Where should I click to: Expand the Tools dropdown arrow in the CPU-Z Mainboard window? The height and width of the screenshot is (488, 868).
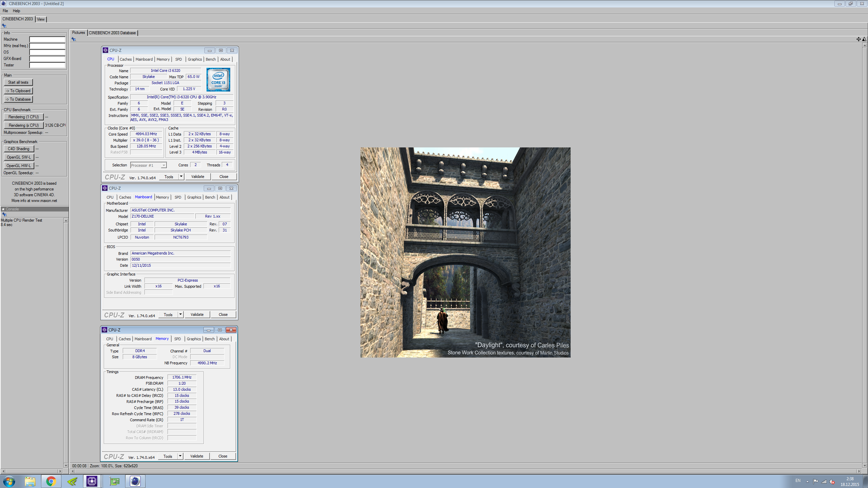[180, 314]
